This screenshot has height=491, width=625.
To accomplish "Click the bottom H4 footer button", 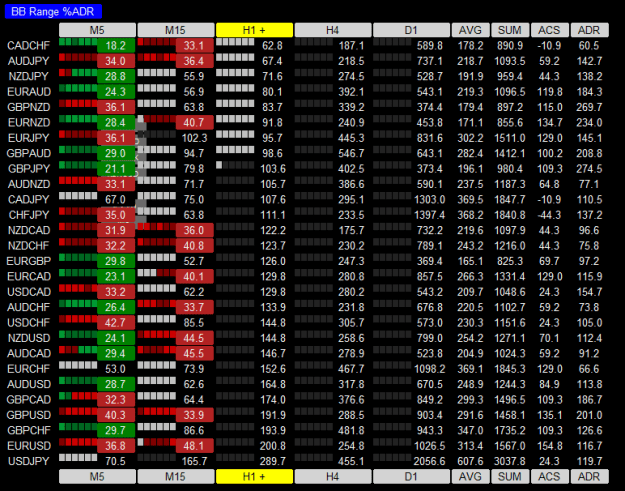I will click(x=333, y=476).
